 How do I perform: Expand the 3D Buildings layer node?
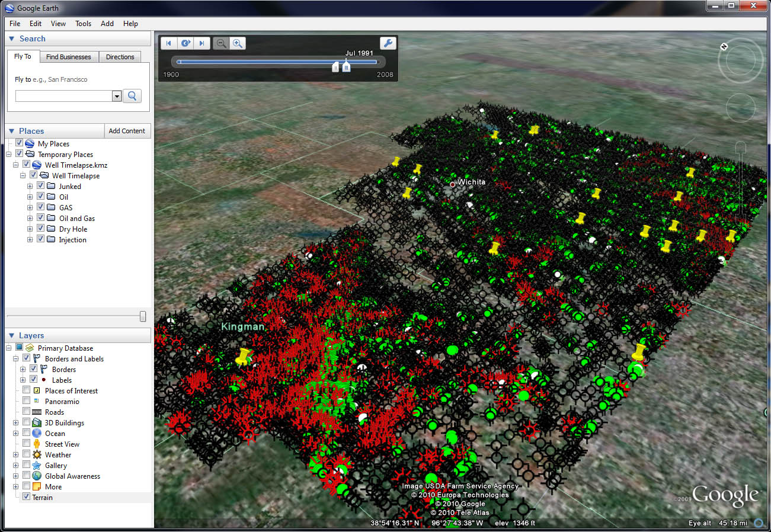[x=16, y=422]
